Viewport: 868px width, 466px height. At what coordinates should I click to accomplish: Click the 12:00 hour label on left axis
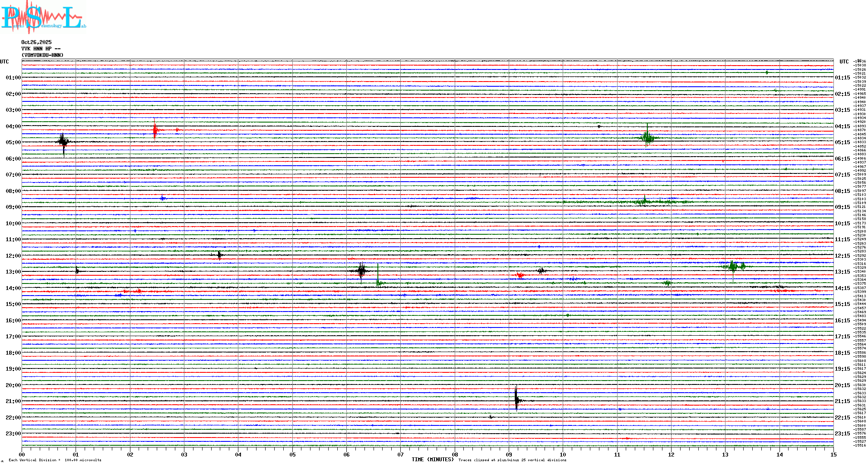[x=13, y=256]
